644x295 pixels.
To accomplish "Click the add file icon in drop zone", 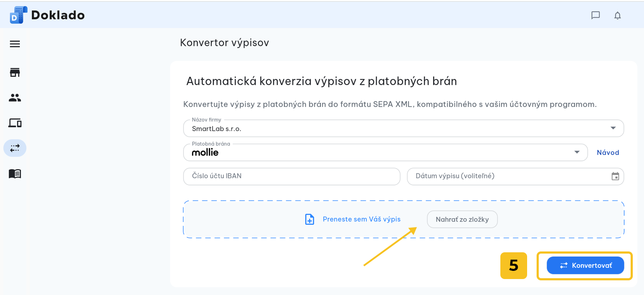I will coord(310,219).
